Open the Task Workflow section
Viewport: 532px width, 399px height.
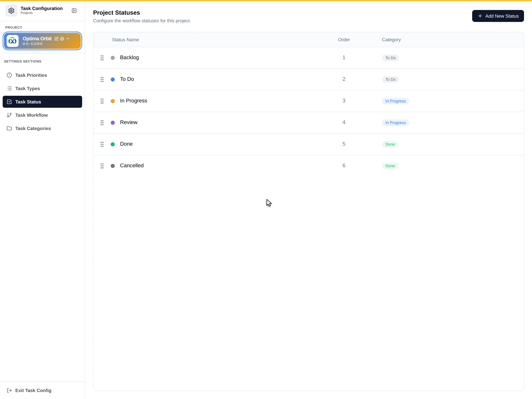[x=42, y=115]
